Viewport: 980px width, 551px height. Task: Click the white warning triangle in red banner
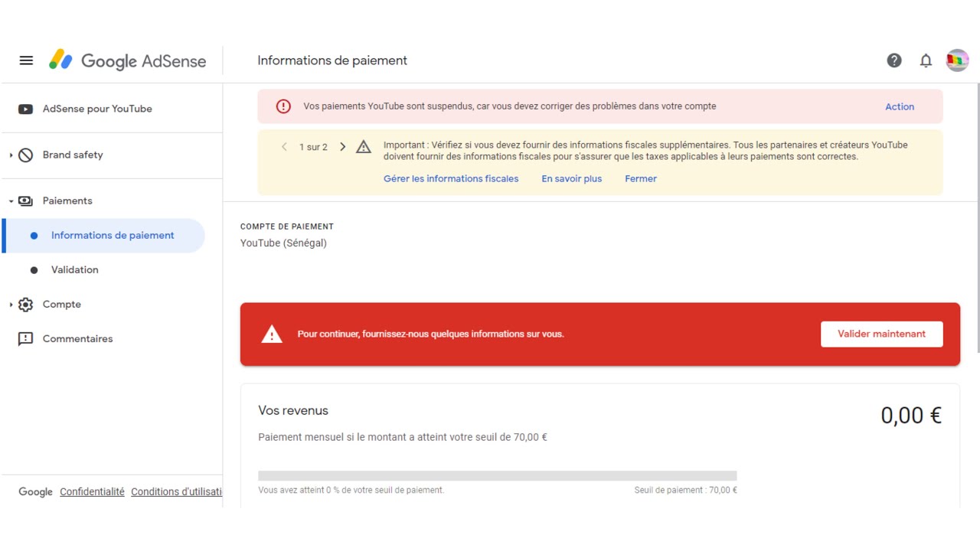point(272,334)
